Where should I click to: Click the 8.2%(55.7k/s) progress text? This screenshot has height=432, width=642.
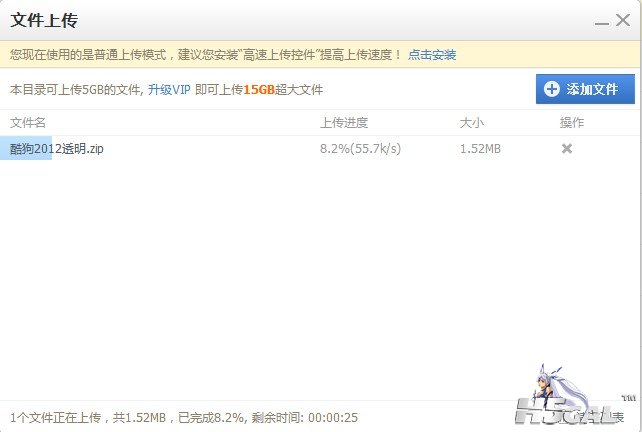pos(360,148)
